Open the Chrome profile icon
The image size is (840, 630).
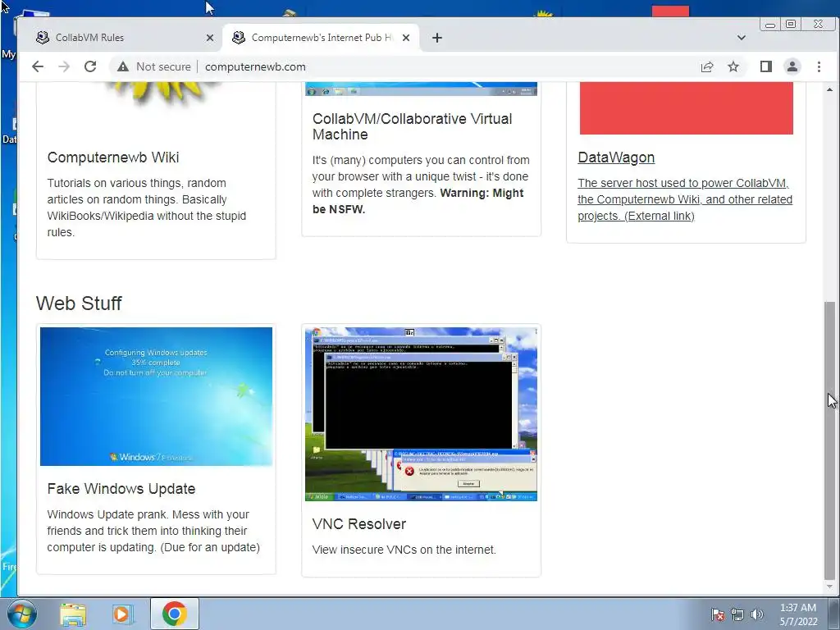pyautogui.click(x=792, y=66)
